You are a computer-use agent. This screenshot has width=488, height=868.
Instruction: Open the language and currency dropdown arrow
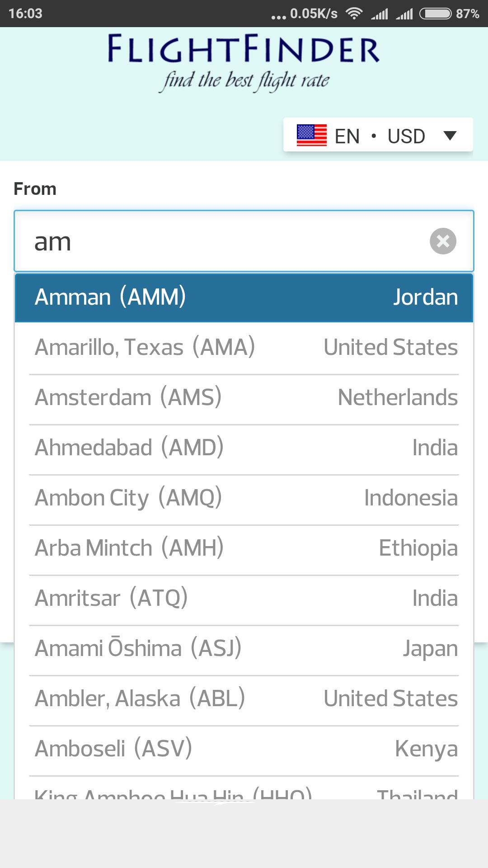450,135
